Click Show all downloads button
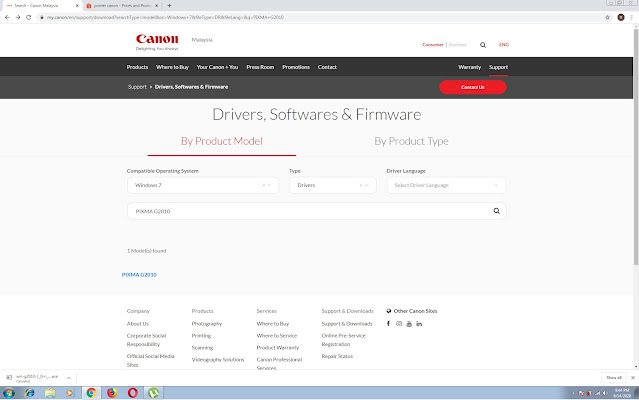Viewport: 639px width, 400px height. click(x=614, y=378)
